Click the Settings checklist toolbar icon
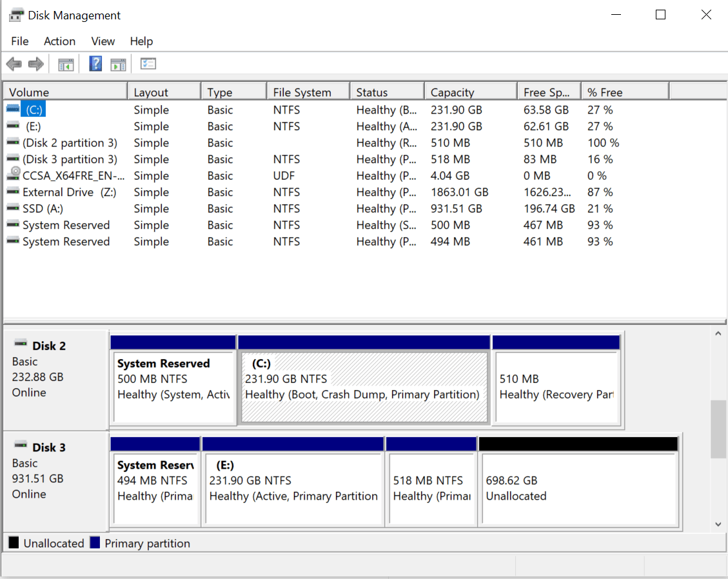728x579 pixels. coord(148,64)
